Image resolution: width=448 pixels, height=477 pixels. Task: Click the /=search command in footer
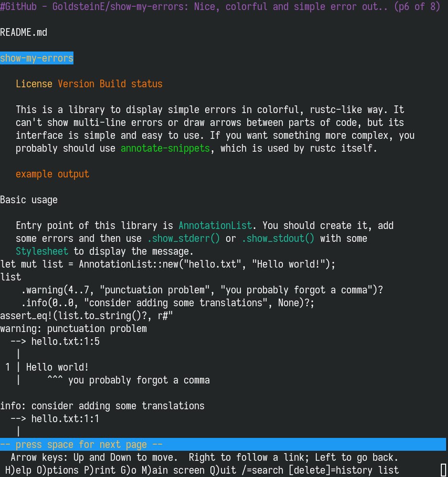tap(262, 470)
